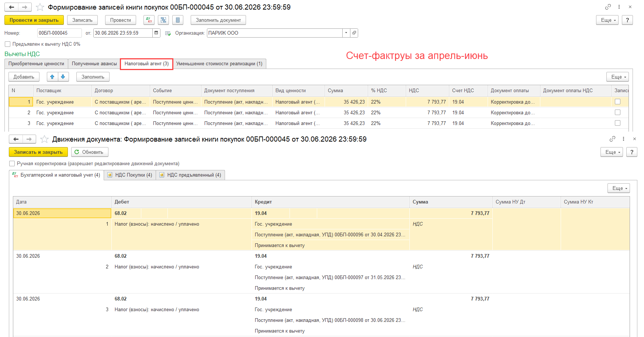Open help for the Движения документа window
The width and height of the screenshot is (644, 337).
tap(632, 152)
